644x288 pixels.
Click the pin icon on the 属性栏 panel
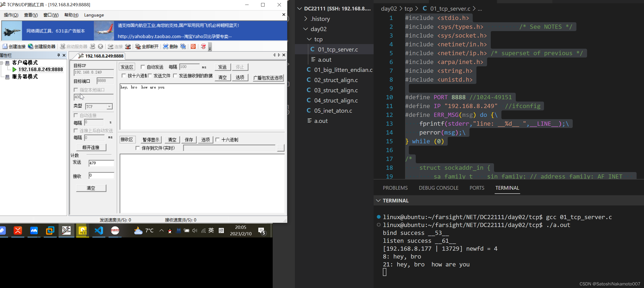pos(59,55)
